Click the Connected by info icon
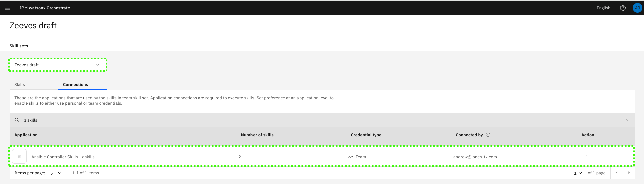The height and width of the screenshot is (184, 644). 488,135
